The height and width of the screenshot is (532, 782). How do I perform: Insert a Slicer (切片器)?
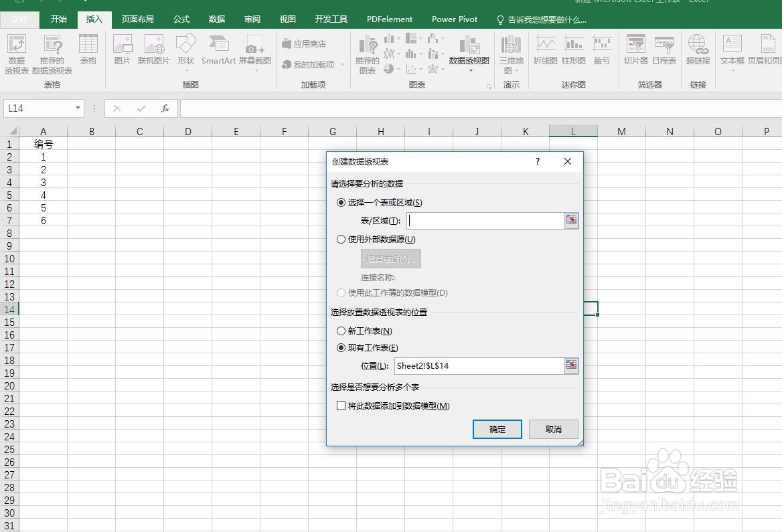636,50
